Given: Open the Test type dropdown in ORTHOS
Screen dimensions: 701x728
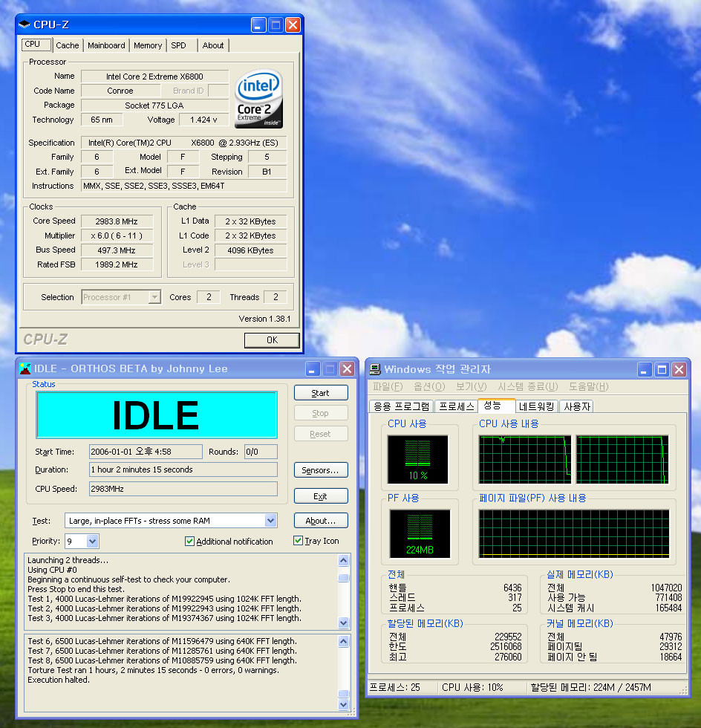Looking at the screenshot, I should [x=270, y=521].
